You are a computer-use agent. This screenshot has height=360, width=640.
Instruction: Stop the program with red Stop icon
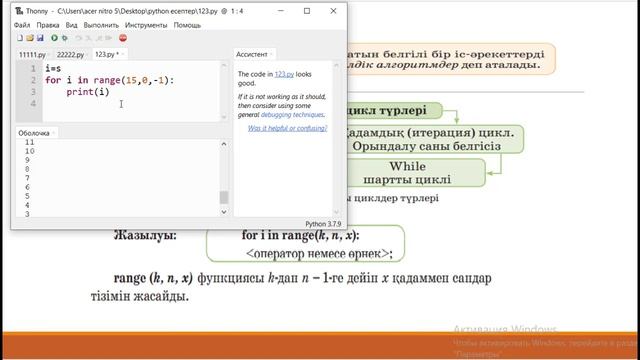click(x=123, y=38)
